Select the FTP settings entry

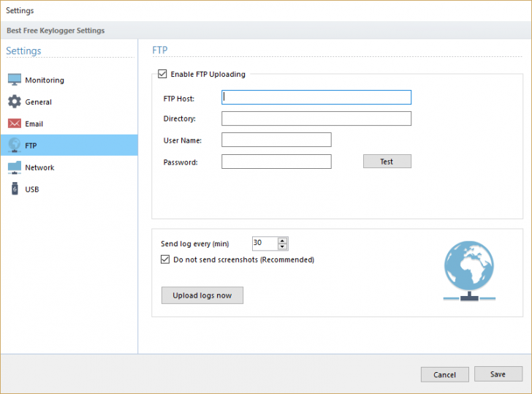(69, 145)
